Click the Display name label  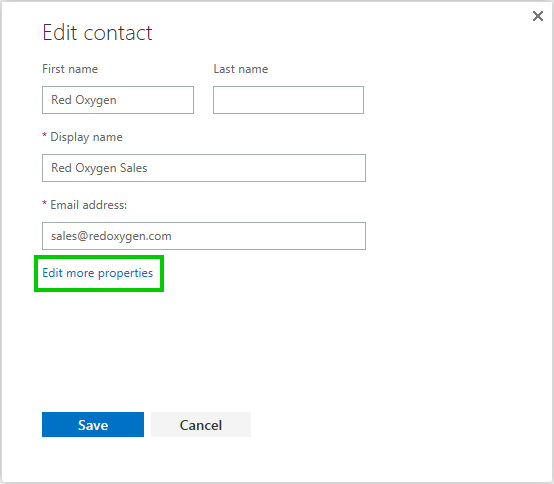coord(86,137)
